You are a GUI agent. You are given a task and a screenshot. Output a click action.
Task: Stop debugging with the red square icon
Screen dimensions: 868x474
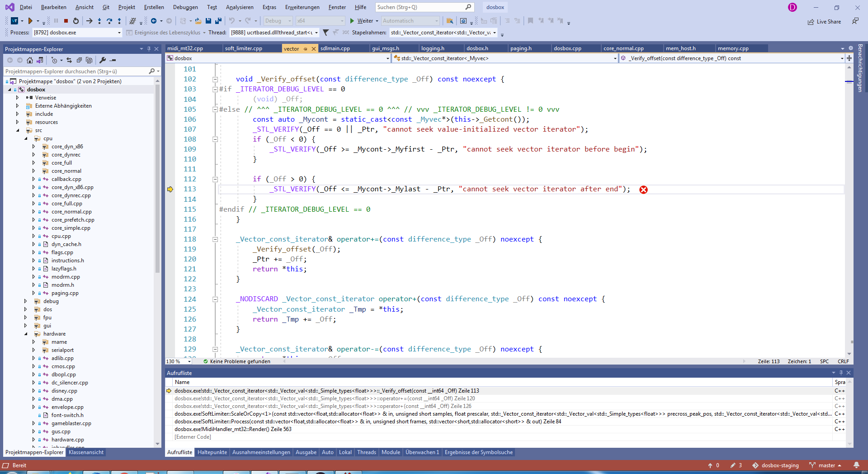(x=66, y=21)
